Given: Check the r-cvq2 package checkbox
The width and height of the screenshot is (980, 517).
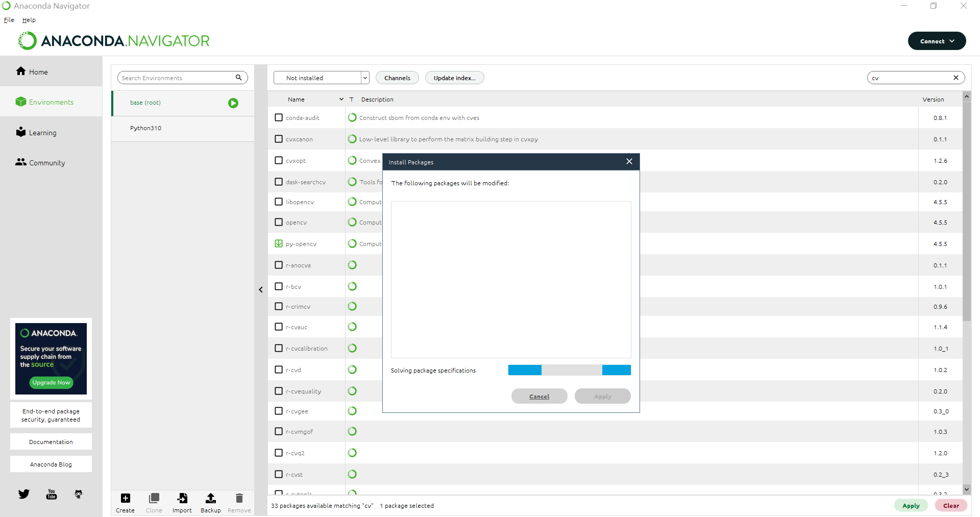Looking at the screenshot, I should (279, 453).
